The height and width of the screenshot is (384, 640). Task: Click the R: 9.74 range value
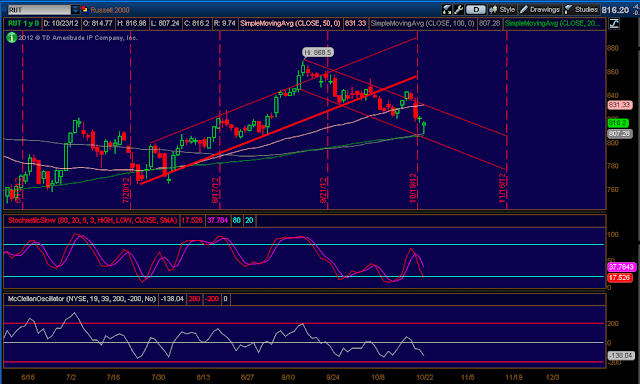pyautogui.click(x=224, y=24)
